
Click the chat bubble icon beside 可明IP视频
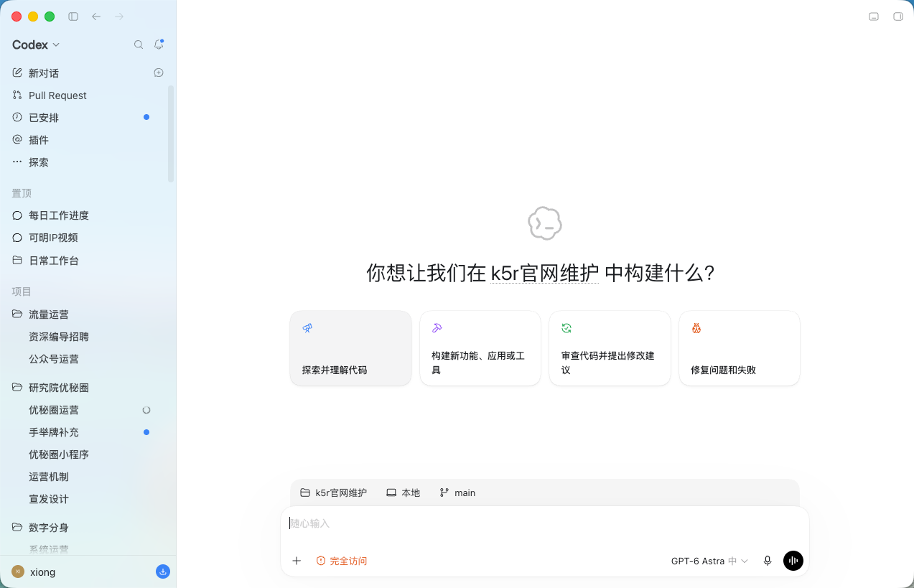17,238
